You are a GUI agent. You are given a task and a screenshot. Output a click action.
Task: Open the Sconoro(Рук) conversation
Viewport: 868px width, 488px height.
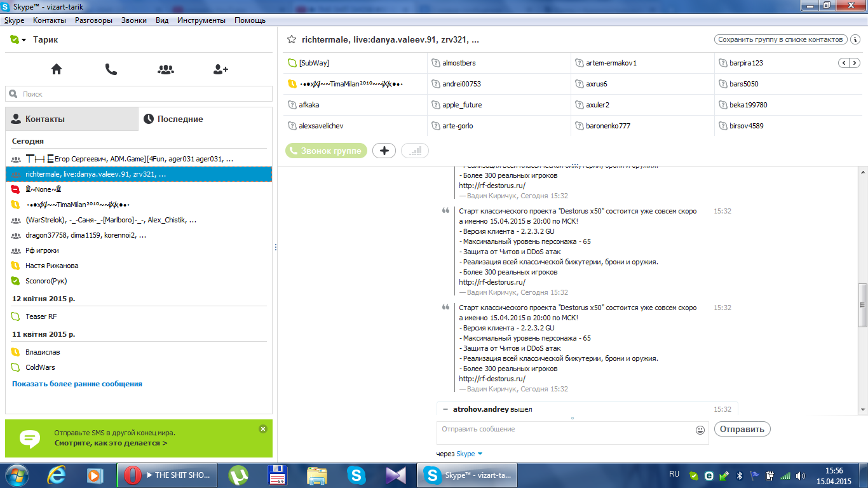pyautogui.click(x=139, y=281)
